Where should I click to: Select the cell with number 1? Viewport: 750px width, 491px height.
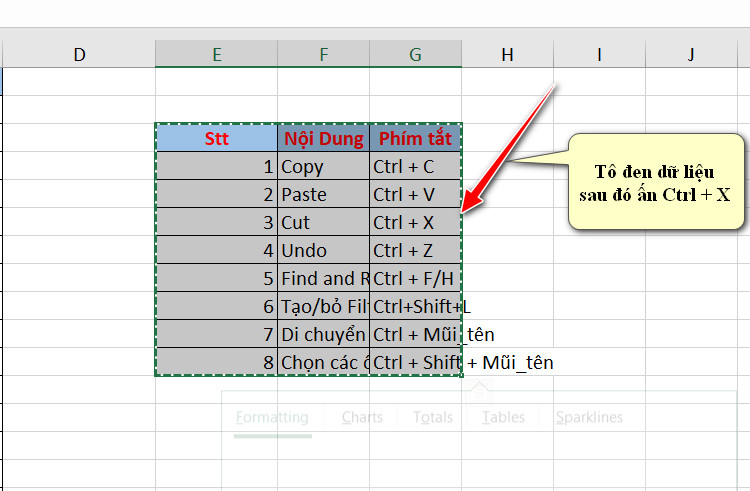click(217, 166)
